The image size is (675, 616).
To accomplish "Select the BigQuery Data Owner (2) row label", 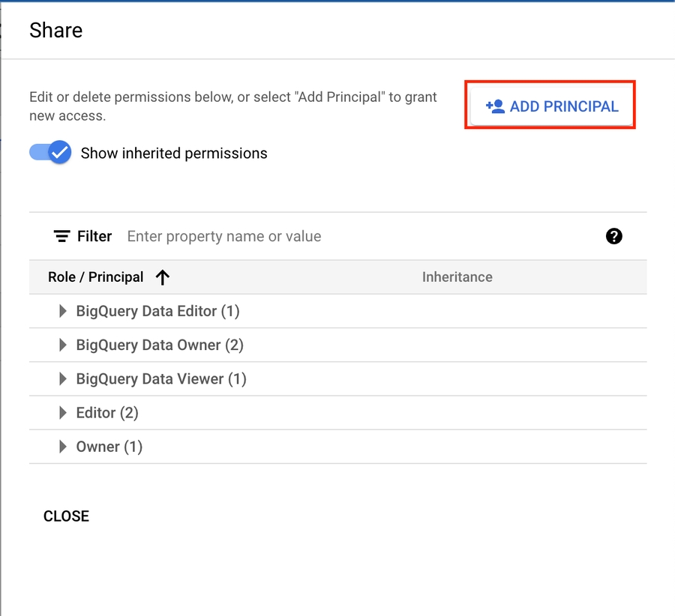I will pyautogui.click(x=160, y=345).
